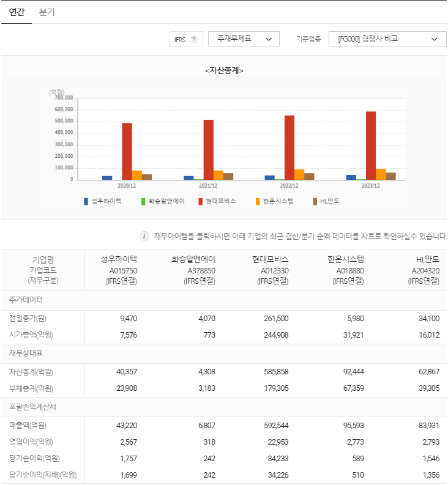This screenshot has width=448, height=485.
Task: Click company code A015750
Action: (x=123, y=271)
